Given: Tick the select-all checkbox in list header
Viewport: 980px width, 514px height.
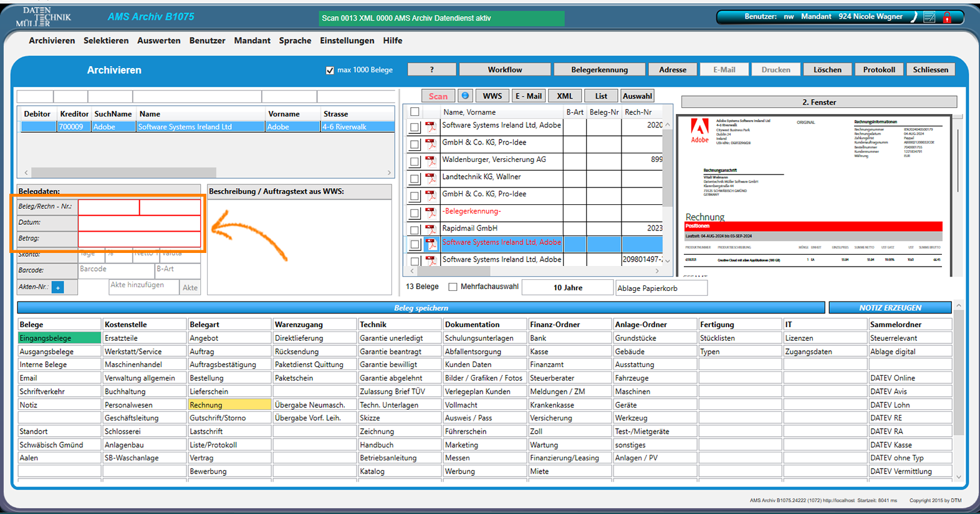Looking at the screenshot, I should pos(415,112).
